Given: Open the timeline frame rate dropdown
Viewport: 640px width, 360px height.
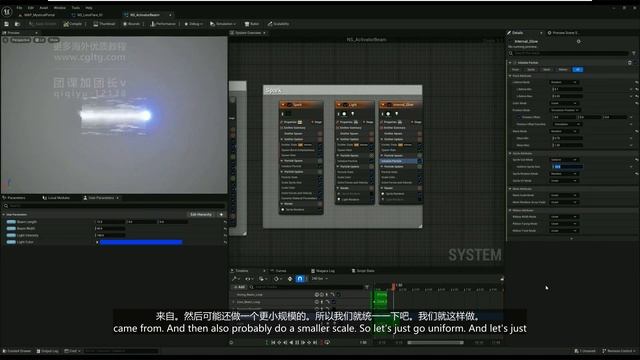Looking at the screenshot, I should [x=320, y=279].
